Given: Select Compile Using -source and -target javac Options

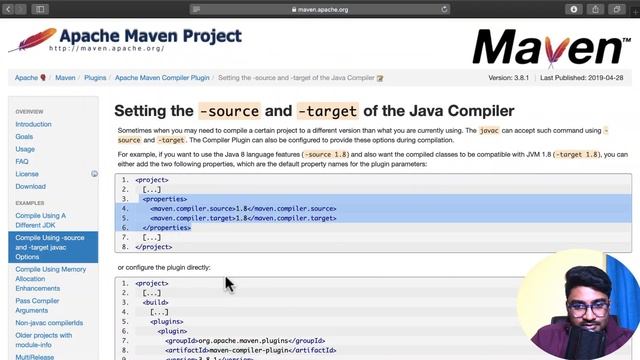Looking at the screenshot, I should [x=53, y=247].
